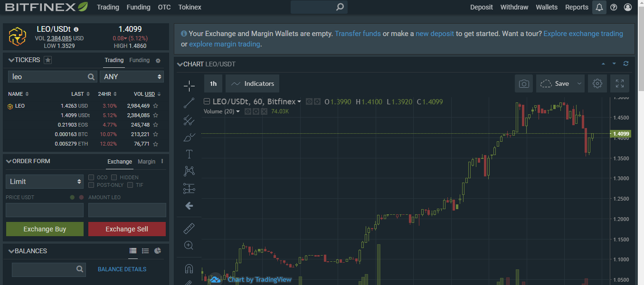Choose the XABCD pattern tool

coord(189,171)
